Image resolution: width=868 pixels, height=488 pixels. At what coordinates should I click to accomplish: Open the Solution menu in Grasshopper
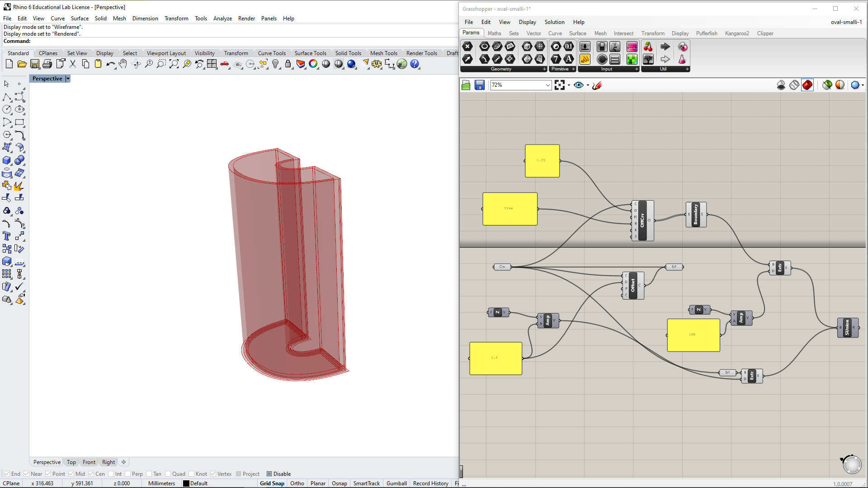555,22
